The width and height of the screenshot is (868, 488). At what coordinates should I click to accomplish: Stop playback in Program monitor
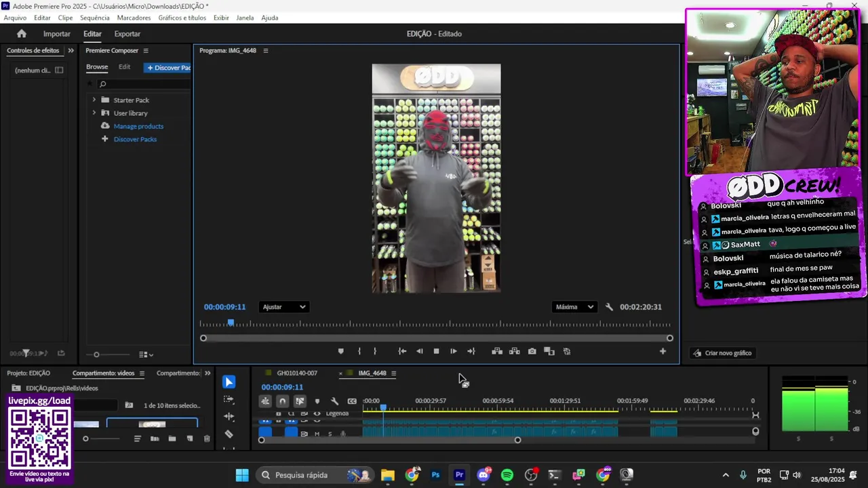(x=436, y=351)
